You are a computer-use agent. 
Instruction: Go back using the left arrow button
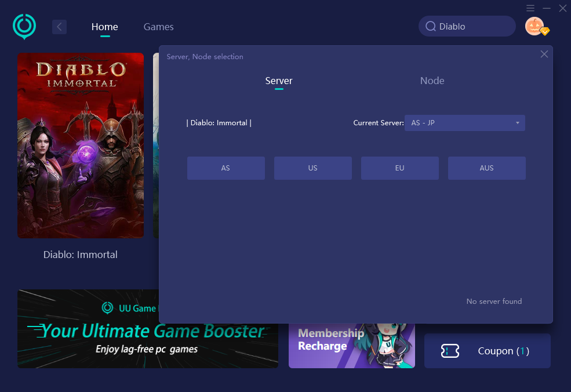[59, 27]
